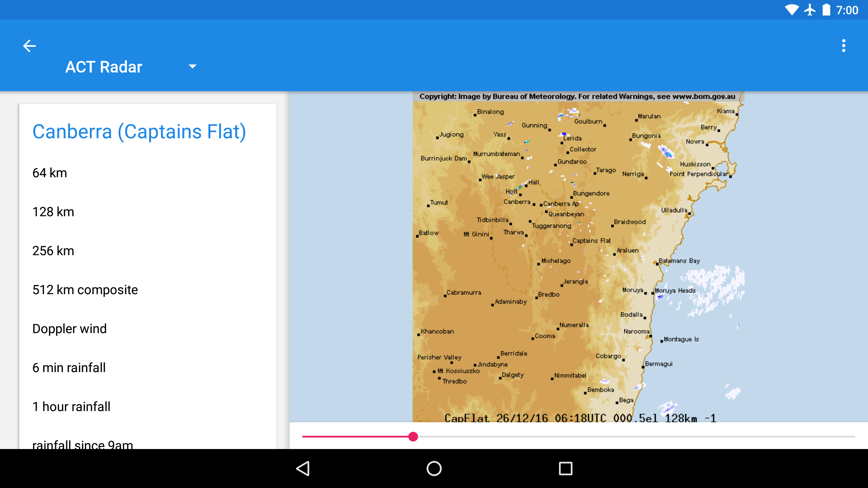The height and width of the screenshot is (488, 868).
Task: Click the pink radar frame slider handle
Action: (413, 436)
